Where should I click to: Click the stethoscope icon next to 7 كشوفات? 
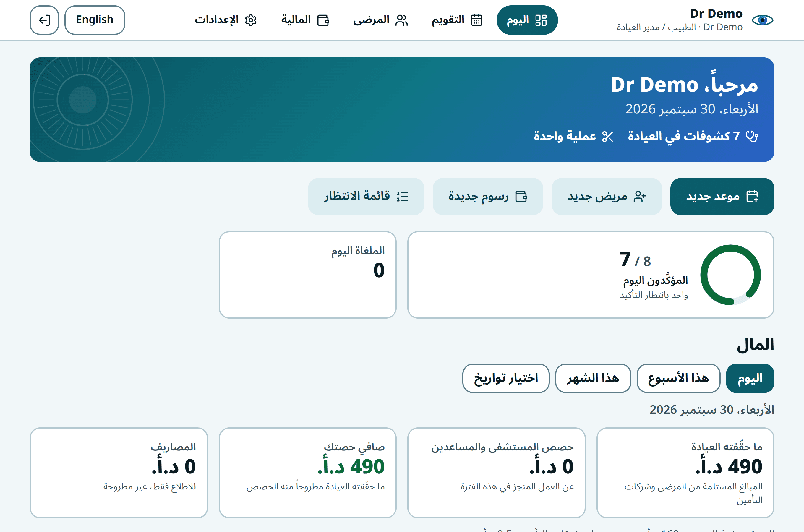(x=752, y=136)
